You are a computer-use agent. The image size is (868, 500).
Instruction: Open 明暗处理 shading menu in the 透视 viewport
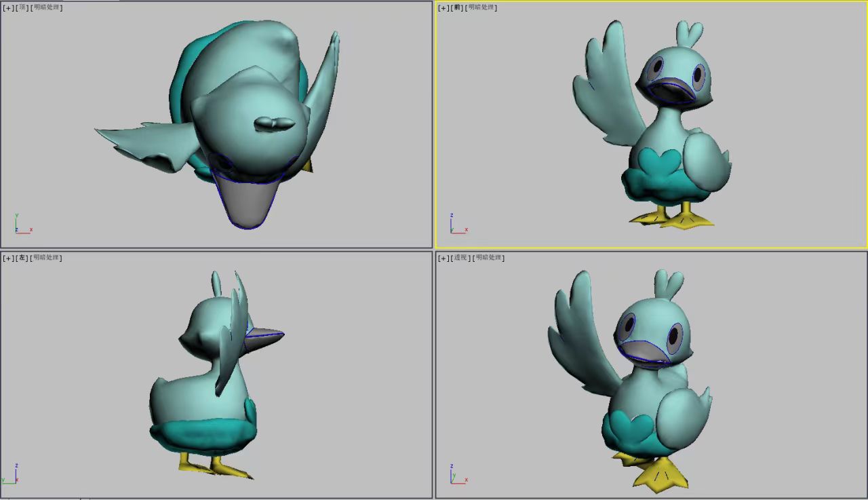click(490, 258)
